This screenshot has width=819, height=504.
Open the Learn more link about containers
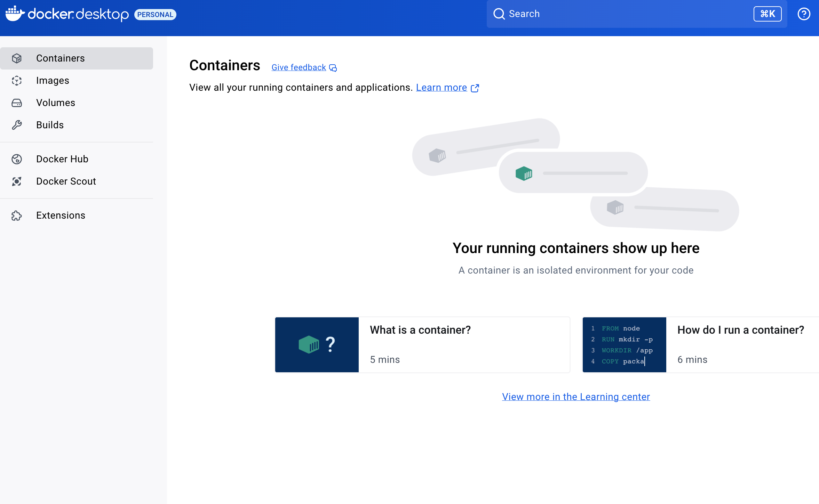click(441, 87)
